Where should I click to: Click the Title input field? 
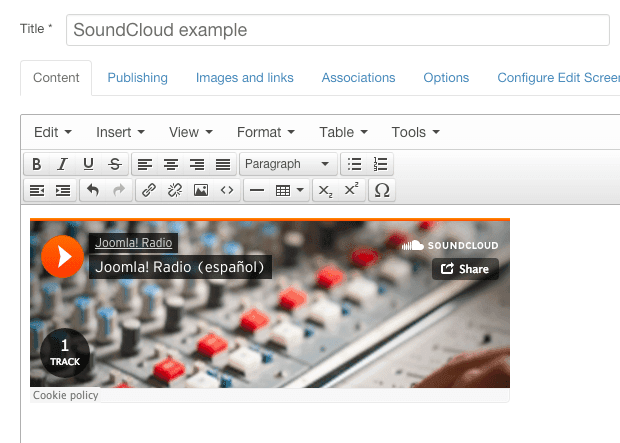(x=338, y=30)
